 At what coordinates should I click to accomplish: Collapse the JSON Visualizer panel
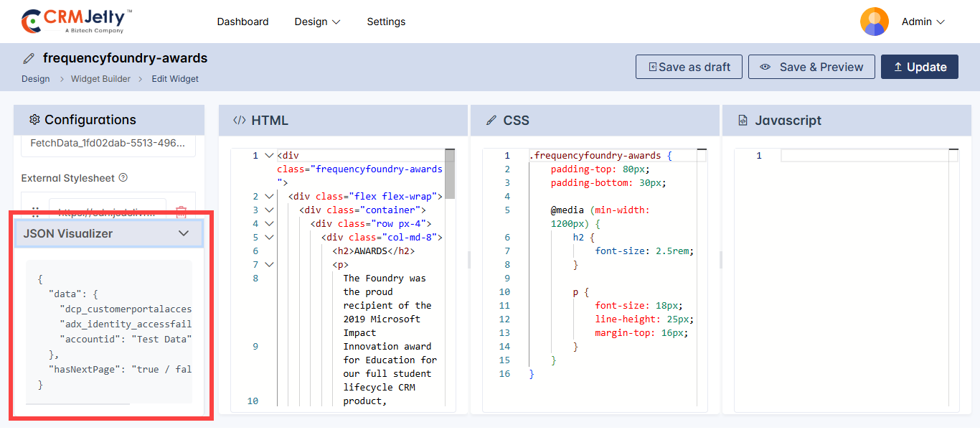(x=184, y=233)
